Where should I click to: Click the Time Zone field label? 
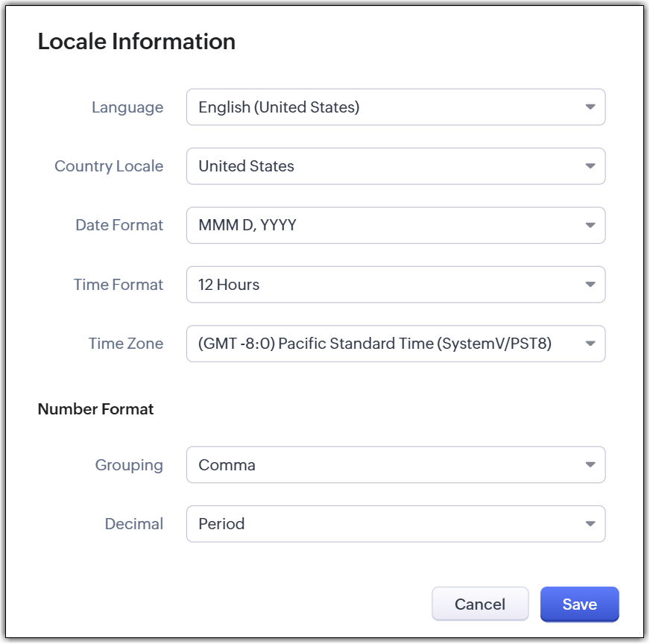[x=126, y=344]
